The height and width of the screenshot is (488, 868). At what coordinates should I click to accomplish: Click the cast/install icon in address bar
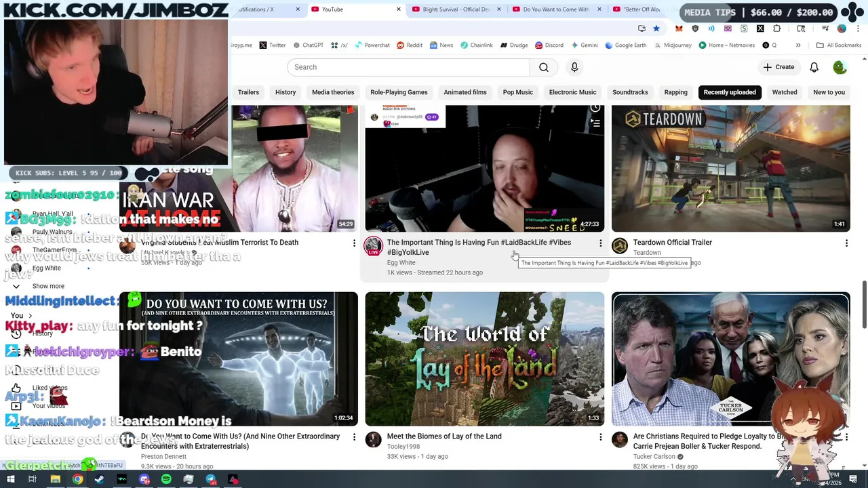tap(642, 28)
